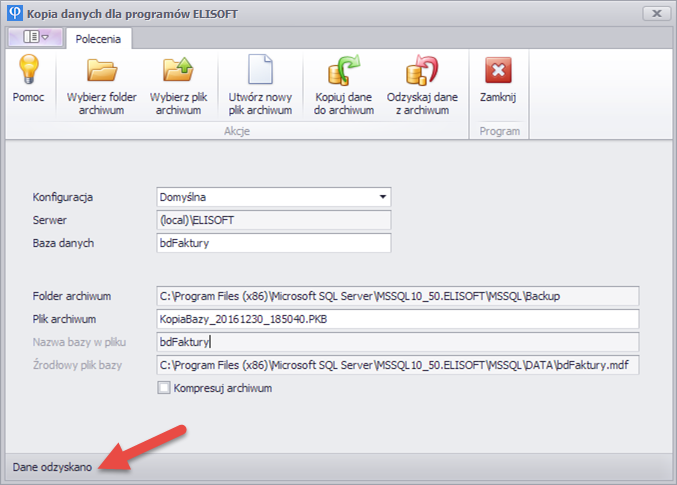Open the application menu button beside Polecenia

(x=36, y=37)
